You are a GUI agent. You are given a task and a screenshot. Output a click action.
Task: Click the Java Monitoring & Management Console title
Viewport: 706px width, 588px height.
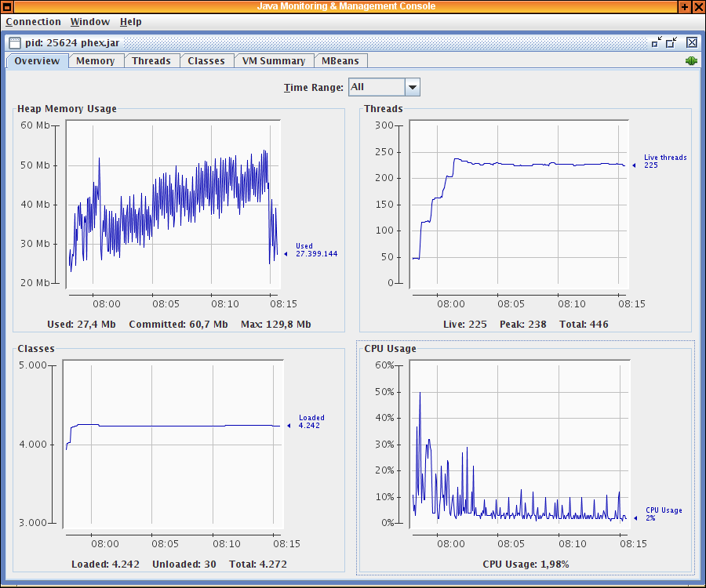[346, 6]
